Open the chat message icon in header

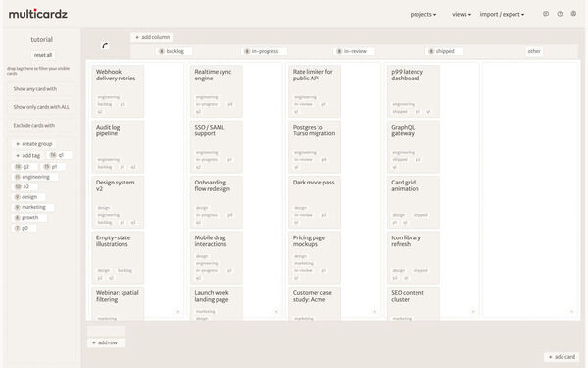[546, 14]
